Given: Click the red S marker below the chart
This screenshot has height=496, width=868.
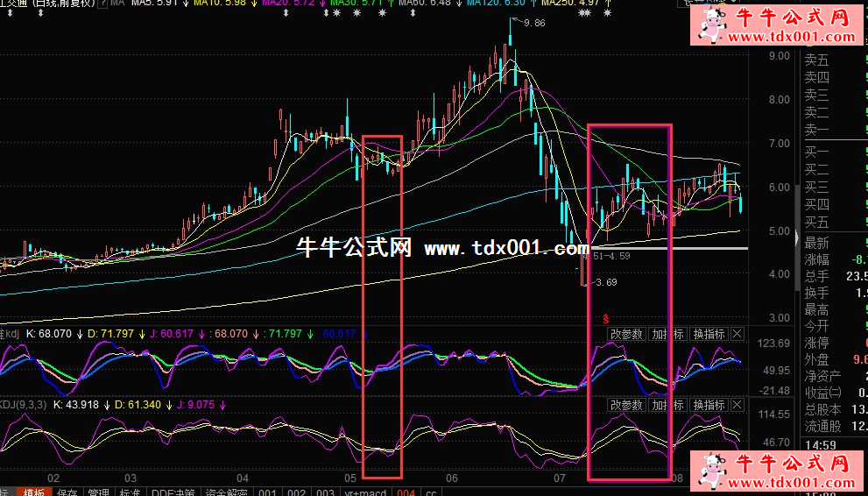Looking at the screenshot, I should pyautogui.click(x=606, y=318).
